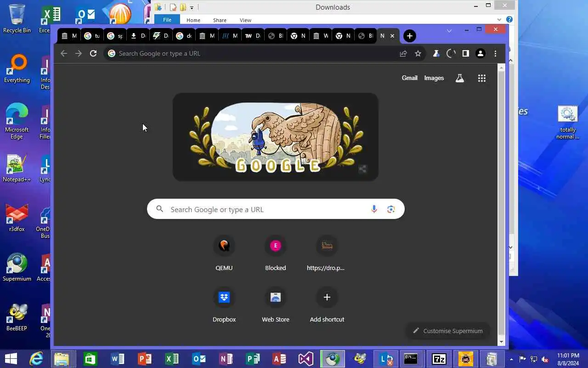Viewport: 588px width, 368px height.
Task: Open 'totally normal' desktop file
Action: click(568, 122)
